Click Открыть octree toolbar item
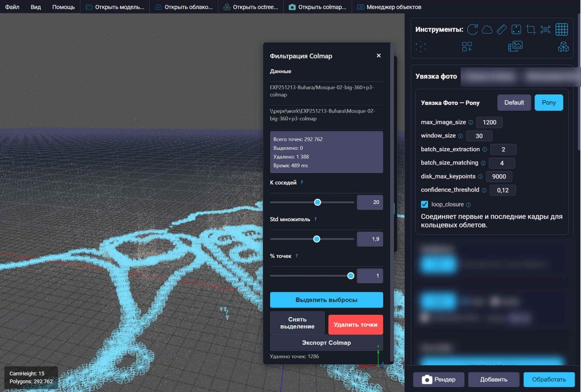The width and height of the screenshot is (581, 392). tap(251, 7)
